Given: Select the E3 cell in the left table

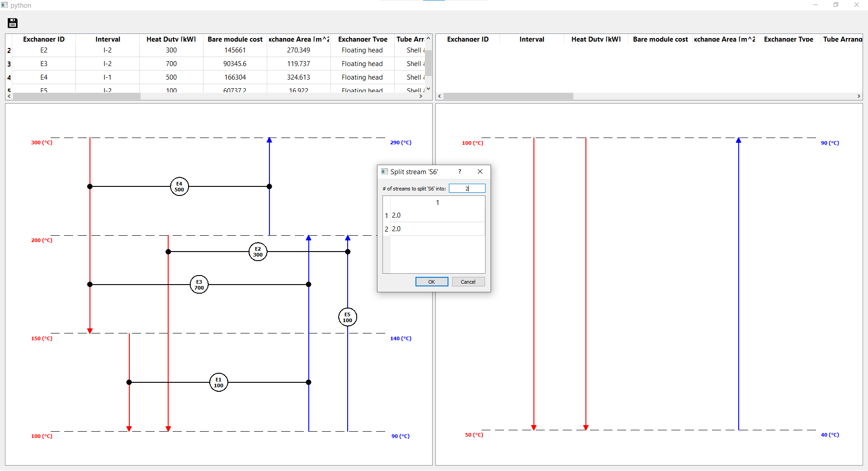Looking at the screenshot, I should (44, 64).
